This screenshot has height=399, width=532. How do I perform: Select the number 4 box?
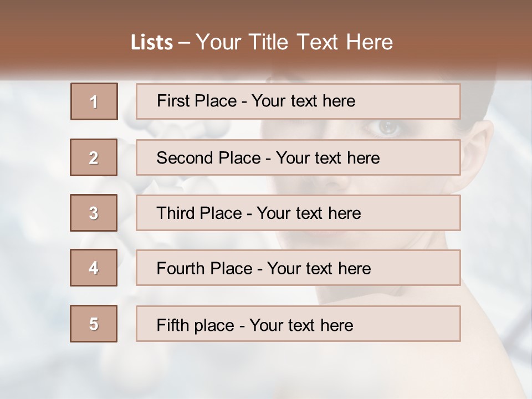pos(94,268)
